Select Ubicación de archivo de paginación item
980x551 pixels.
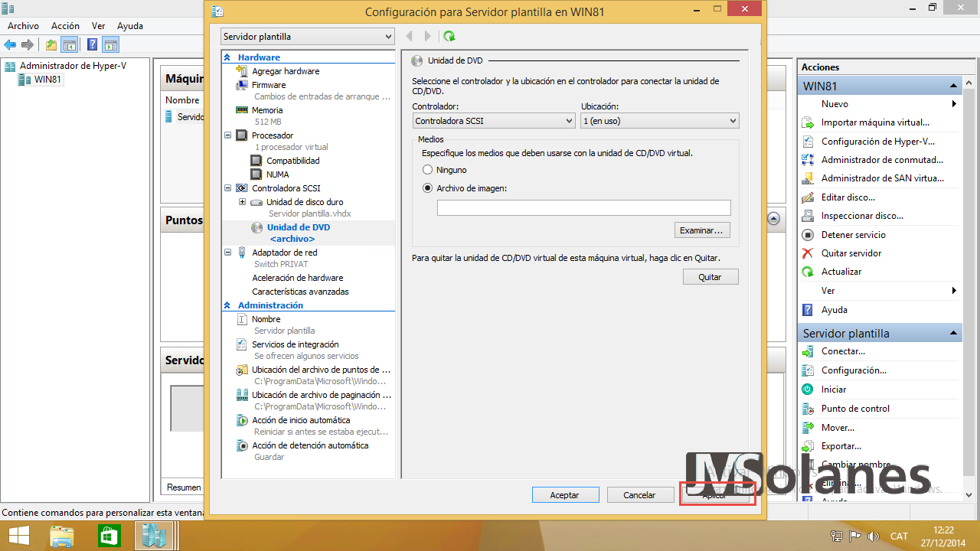point(322,395)
